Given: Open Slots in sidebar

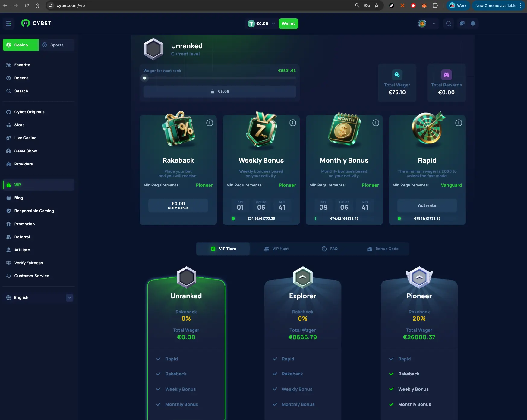Looking at the screenshot, I should point(39,125).
